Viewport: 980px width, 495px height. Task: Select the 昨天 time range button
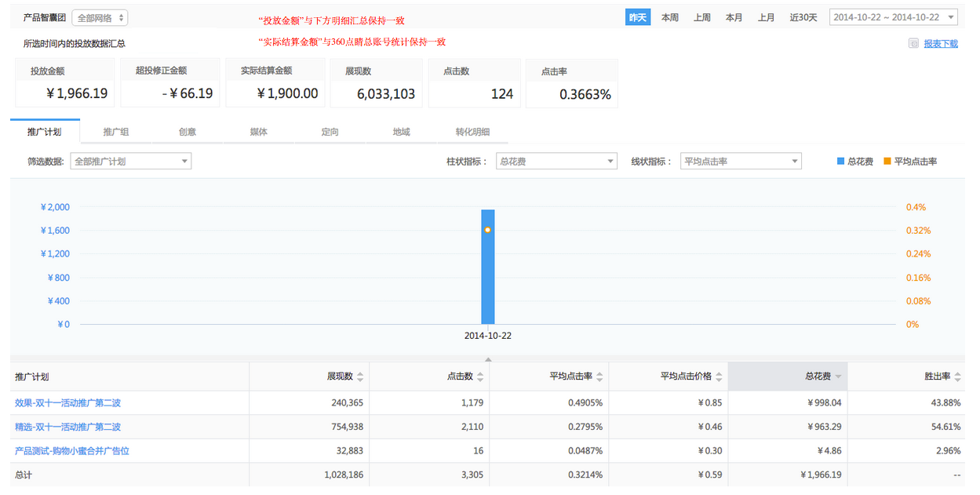pyautogui.click(x=638, y=17)
